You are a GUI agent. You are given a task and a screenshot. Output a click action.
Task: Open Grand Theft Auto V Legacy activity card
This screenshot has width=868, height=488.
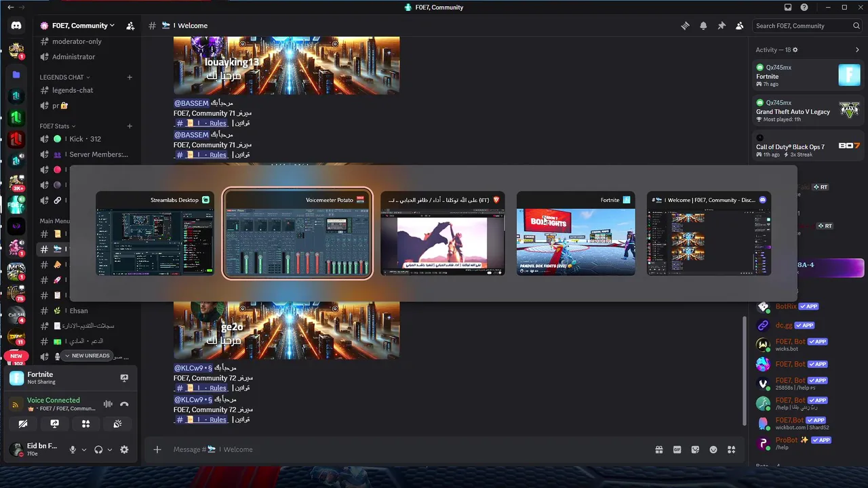coord(808,110)
